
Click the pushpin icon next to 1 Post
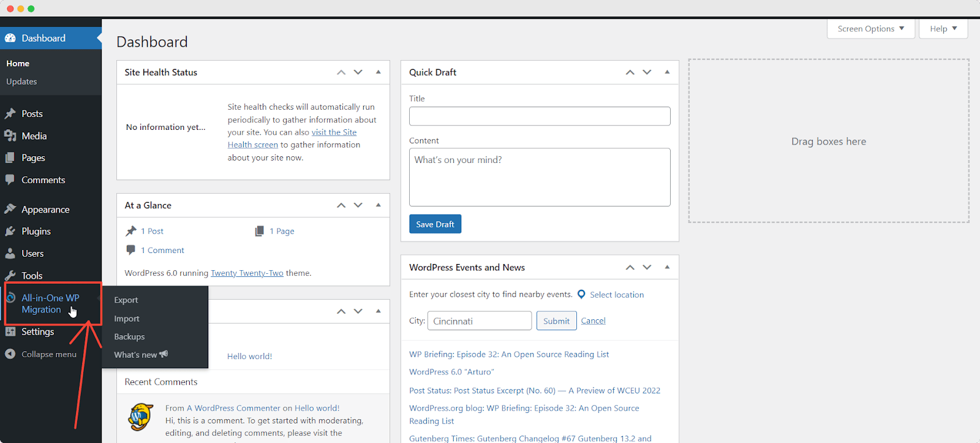coord(130,231)
